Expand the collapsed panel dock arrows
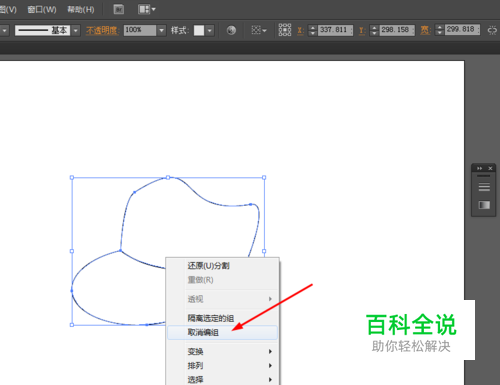This screenshot has width=500, height=385. (479, 168)
